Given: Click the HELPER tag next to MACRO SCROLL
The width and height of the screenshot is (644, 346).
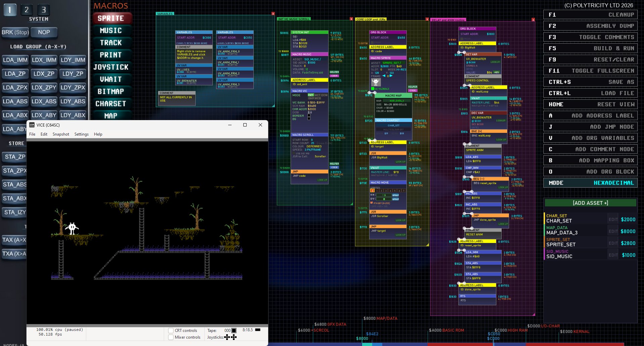Looking at the screenshot, I should 334,164.
